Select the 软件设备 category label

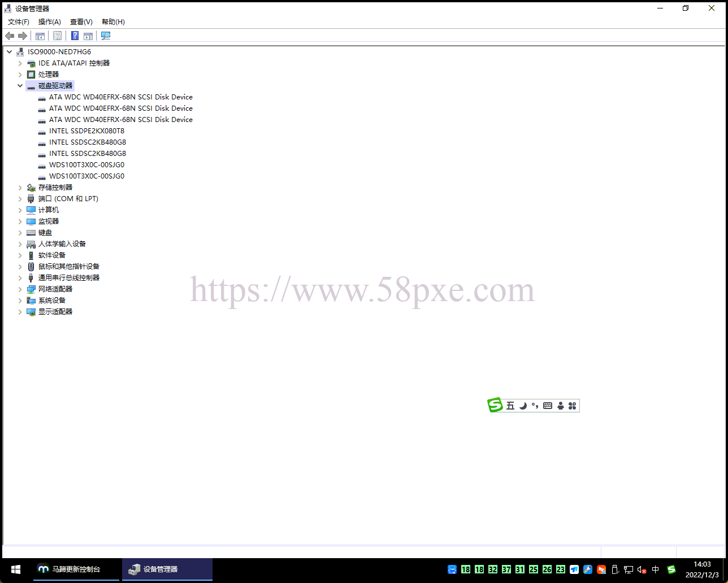pyautogui.click(x=52, y=255)
